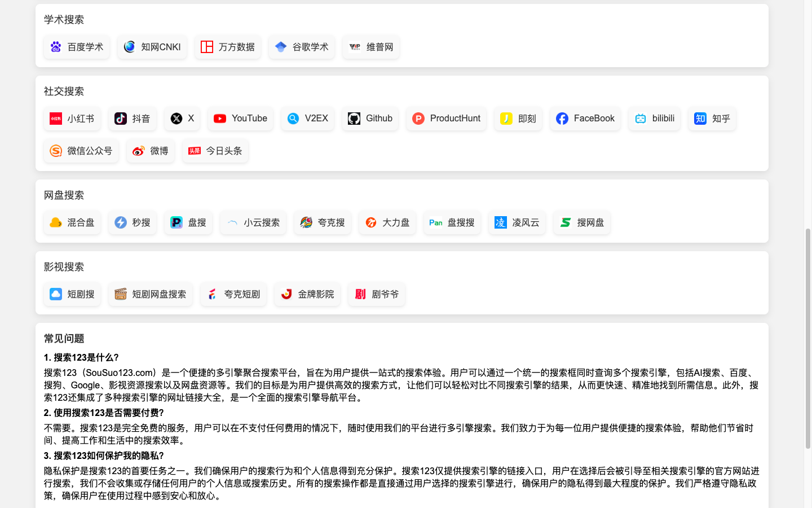Open the 谷歌学术 link
Viewport: 812px width, 508px height.
click(x=302, y=47)
